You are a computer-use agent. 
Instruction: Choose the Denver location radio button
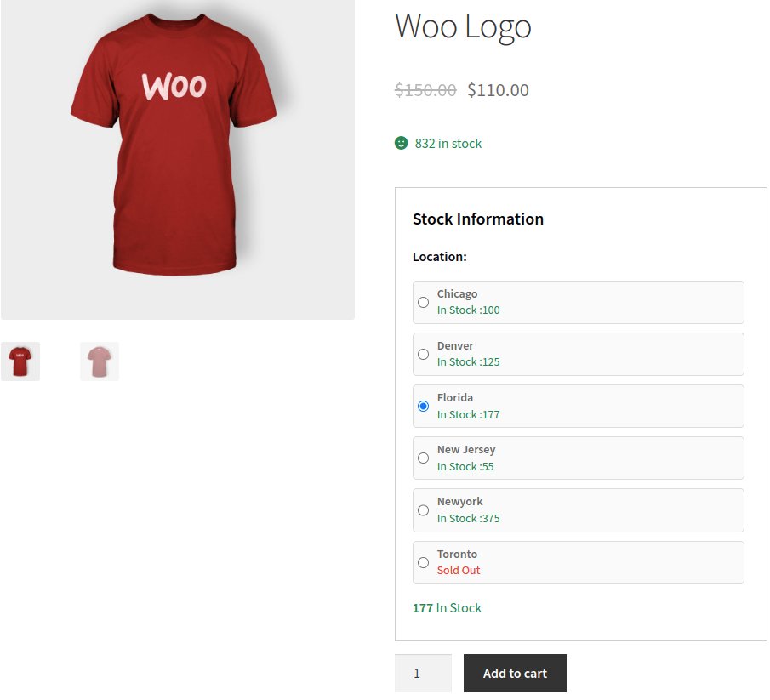(423, 354)
